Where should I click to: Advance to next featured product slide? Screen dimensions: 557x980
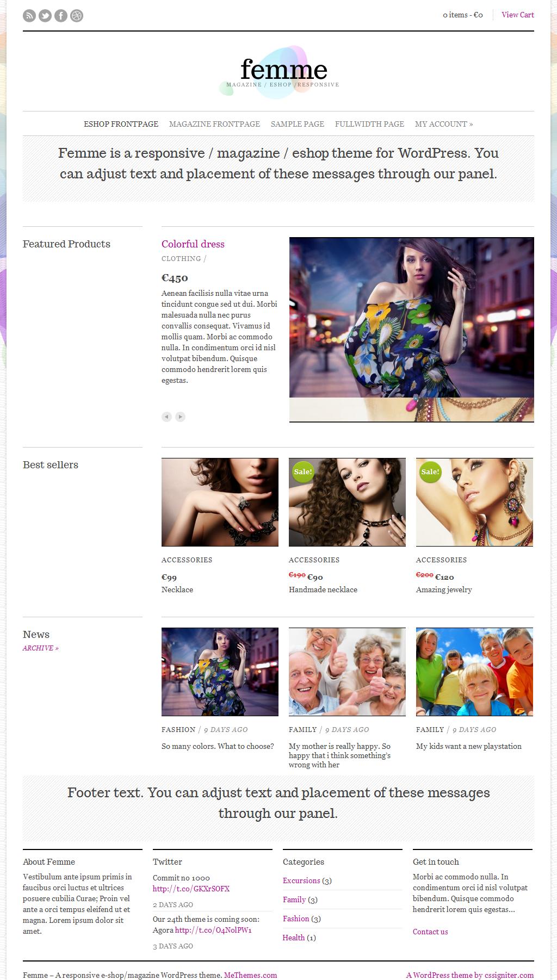[180, 417]
